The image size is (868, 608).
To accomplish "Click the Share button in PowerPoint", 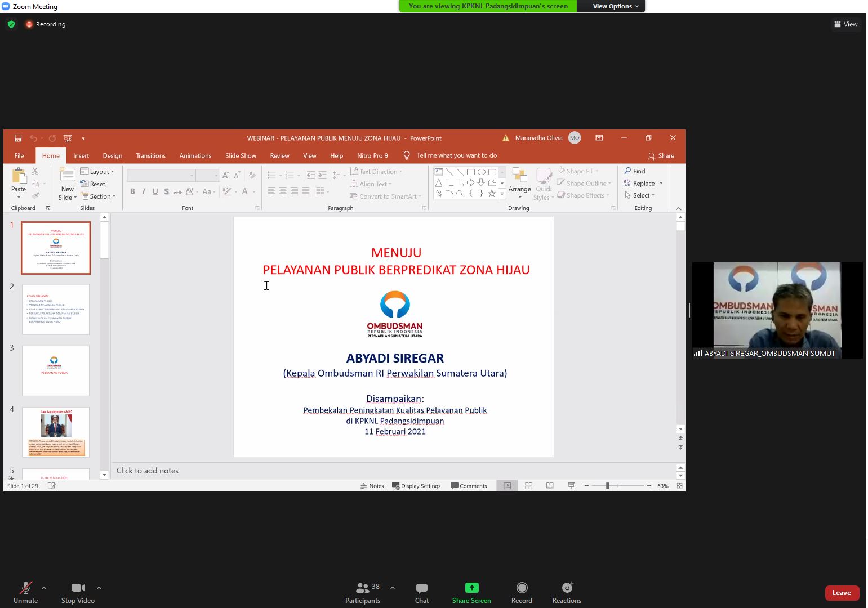I will [661, 156].
